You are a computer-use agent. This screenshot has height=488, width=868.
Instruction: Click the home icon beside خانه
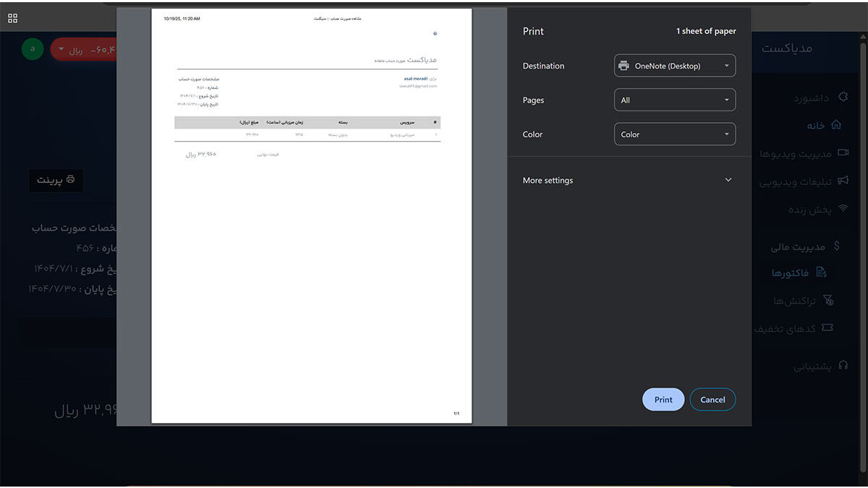pyautogui.click(x=836, y=125)
